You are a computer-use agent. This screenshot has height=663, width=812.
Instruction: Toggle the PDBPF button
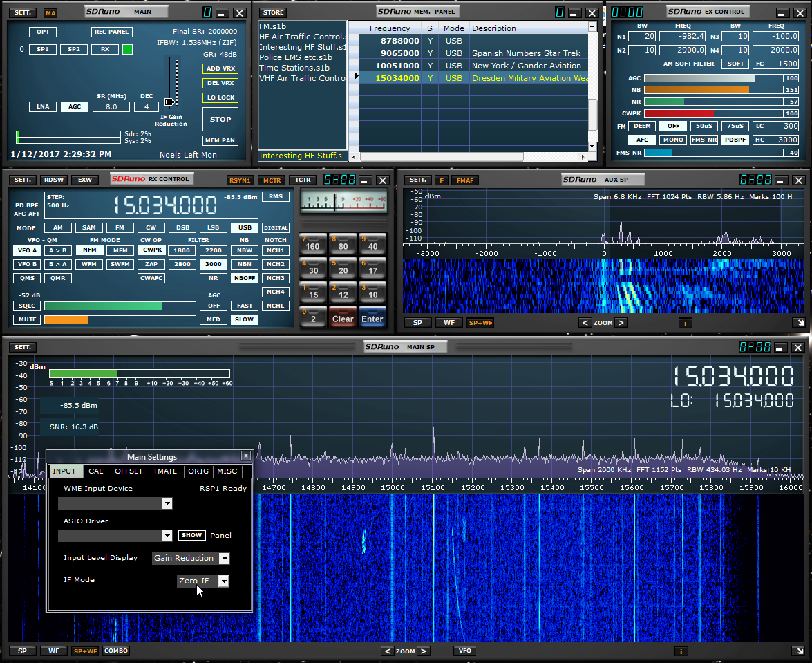click(735, 140)
